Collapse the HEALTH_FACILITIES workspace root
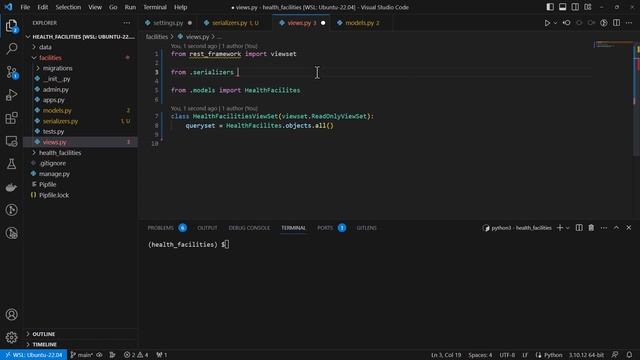 [x=80, y=37]
